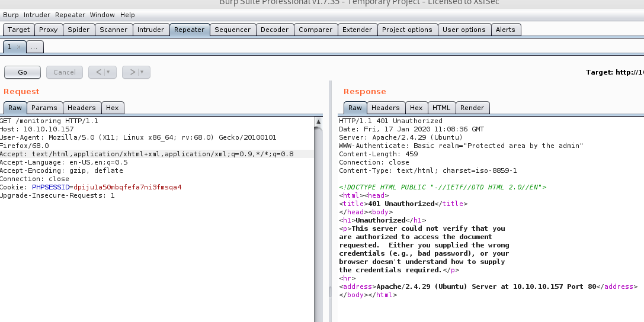Open the Help menu

tap(127, 15)
